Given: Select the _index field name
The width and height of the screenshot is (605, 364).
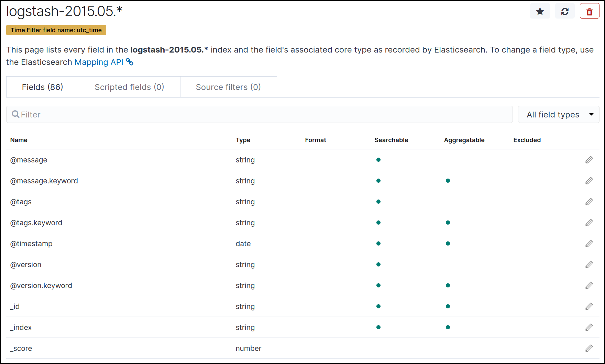Looking at the screenshot, I should pyautogui.click(x=21, y=328).
